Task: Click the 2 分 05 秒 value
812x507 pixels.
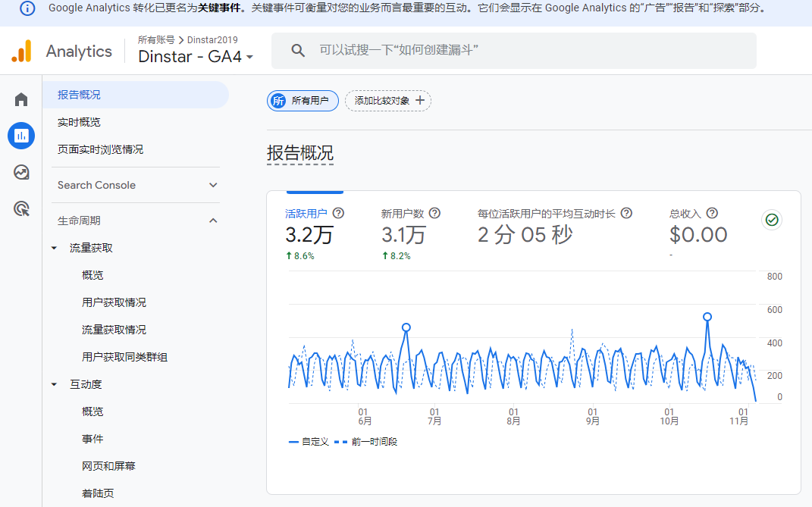Action: [x=525, y=235]
